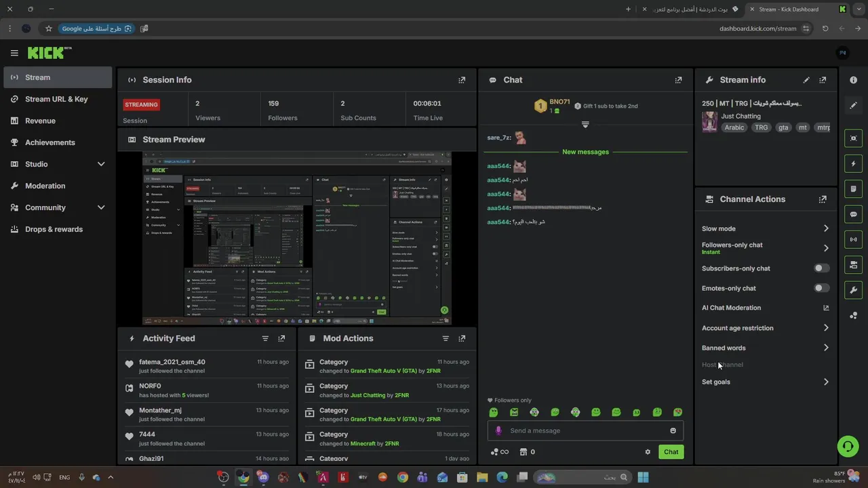Screen dimensions: 868x488
Task: Open the hamburger menu beside the Kick logo
Action: [14, 53]
